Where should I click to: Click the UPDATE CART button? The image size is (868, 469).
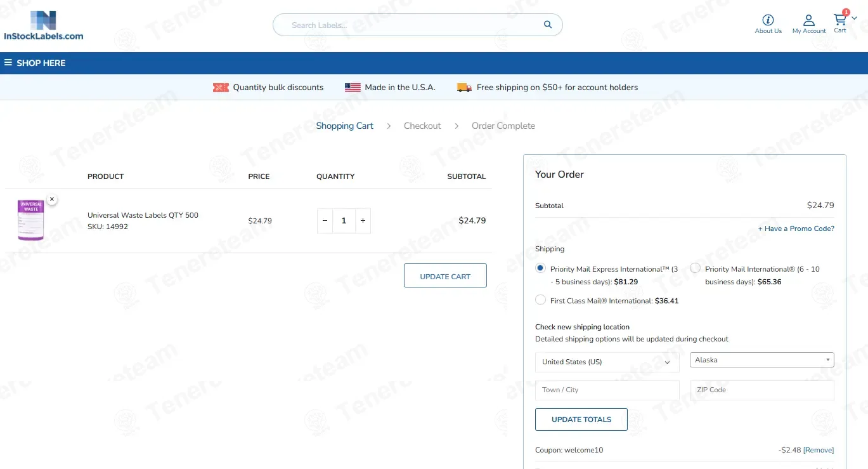click(x=445, y=275)
